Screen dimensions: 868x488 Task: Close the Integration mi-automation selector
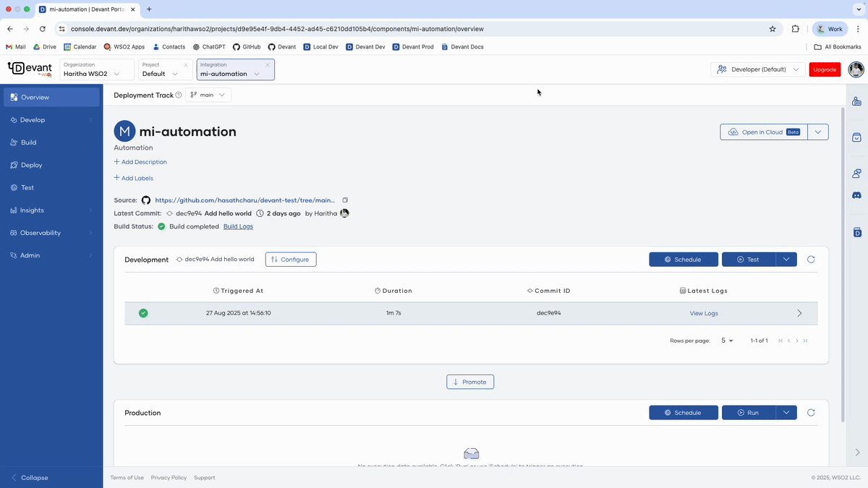pyautogui.click(x=268, y=65)
